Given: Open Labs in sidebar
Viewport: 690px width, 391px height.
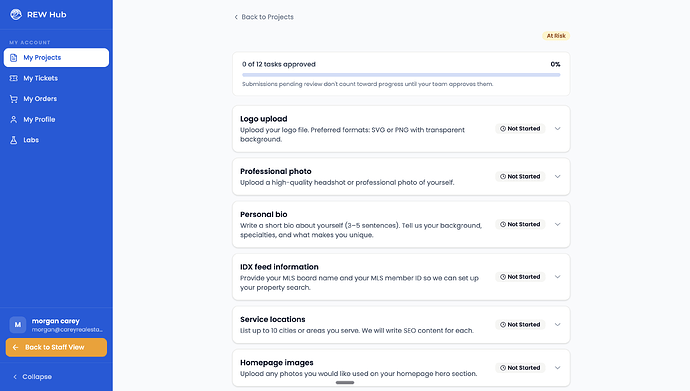Looking at the screenshot, I should coord(56,140).
